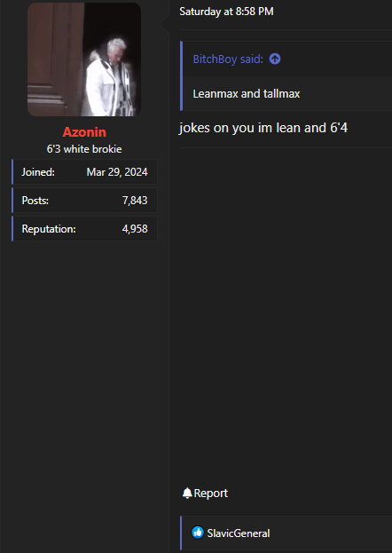Screen dimensions: 392x553
Task: Click the header bar of the quote block
Action: click(287, 59)
